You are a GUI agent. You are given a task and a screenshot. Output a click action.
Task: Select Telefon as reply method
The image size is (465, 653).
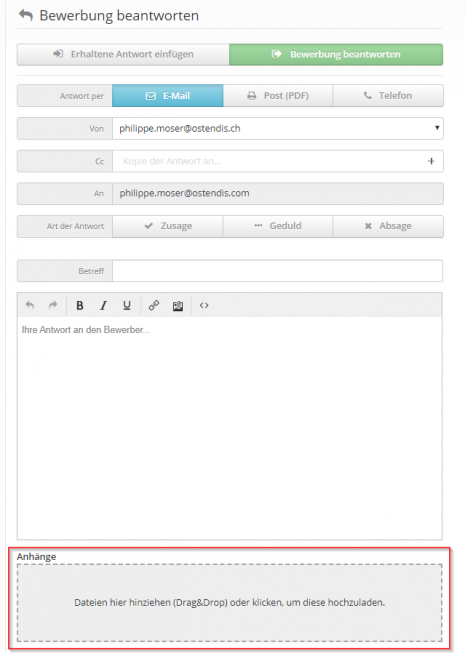click(x=388, y=96)
